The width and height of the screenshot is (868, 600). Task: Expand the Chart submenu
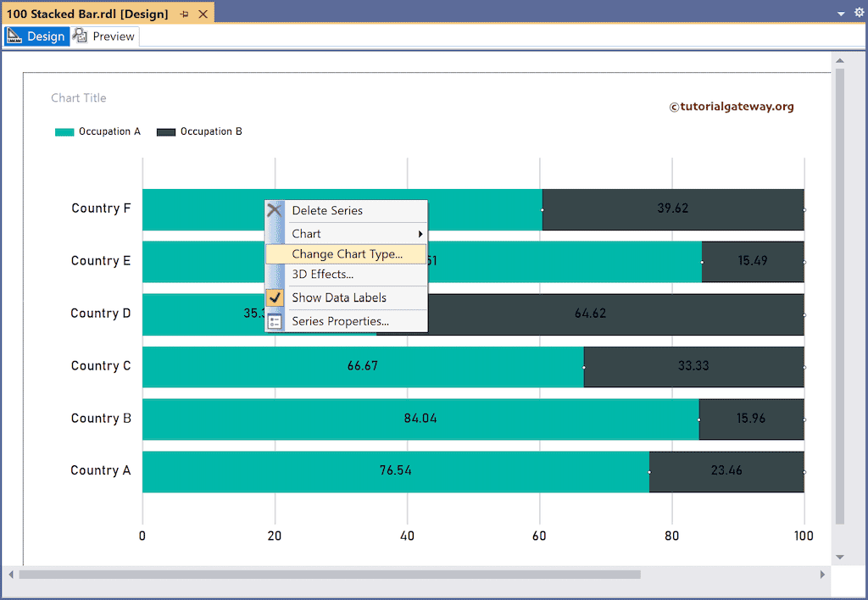(346, 234)
